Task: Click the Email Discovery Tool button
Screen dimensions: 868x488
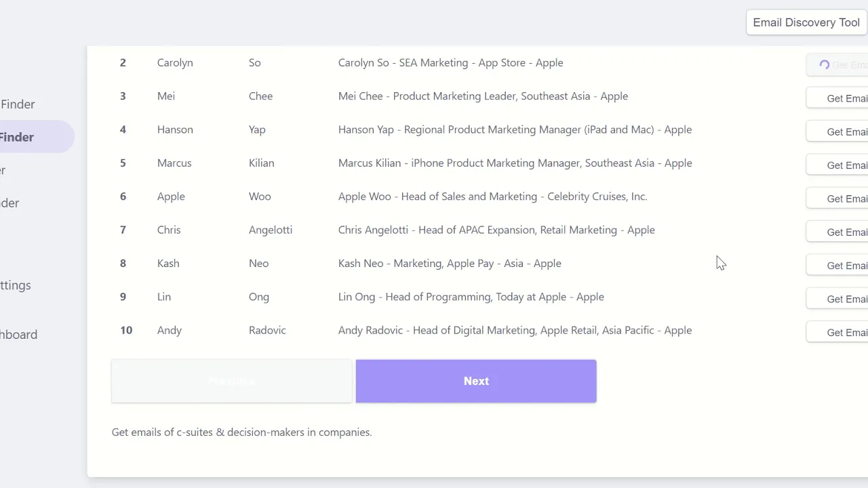Action: tap(806, 22)
